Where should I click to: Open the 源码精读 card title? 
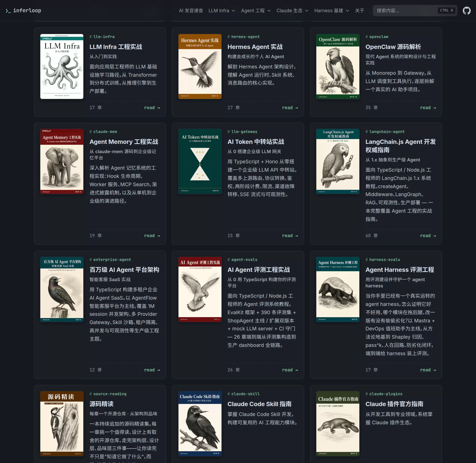pyautogui.click(x=101, y=404)
